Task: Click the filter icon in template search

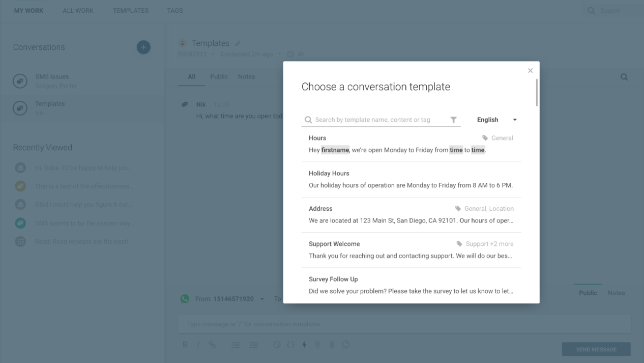Action: [453, 120]
